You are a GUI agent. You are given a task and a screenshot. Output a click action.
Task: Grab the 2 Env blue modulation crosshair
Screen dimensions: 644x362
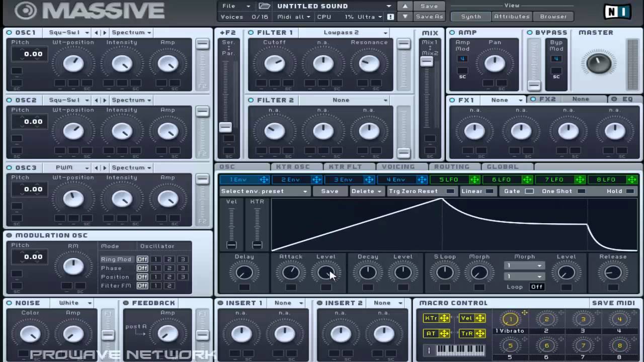tap(316, 179)
